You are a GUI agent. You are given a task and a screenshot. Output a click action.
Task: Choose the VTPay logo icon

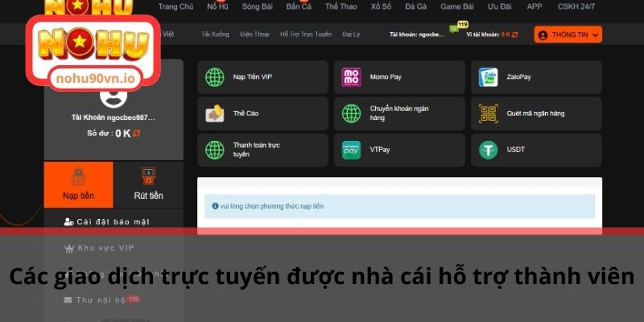[x=351, y=150]
